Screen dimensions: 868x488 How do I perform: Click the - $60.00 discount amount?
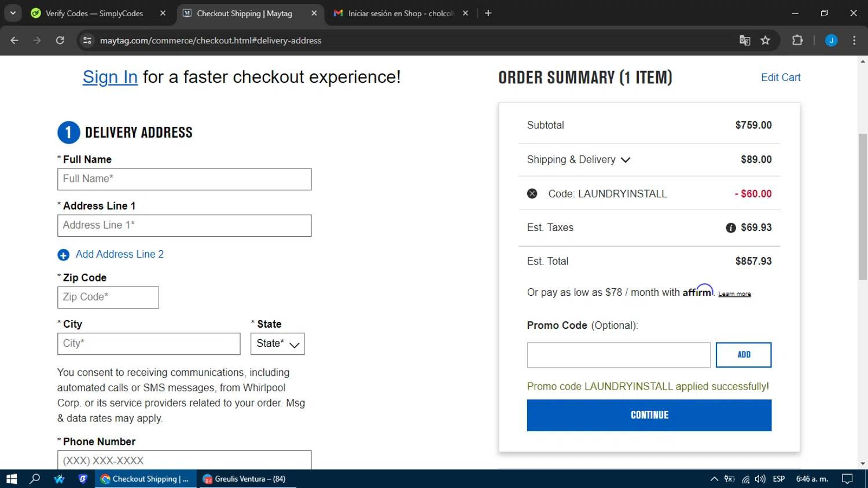[753, 195]
